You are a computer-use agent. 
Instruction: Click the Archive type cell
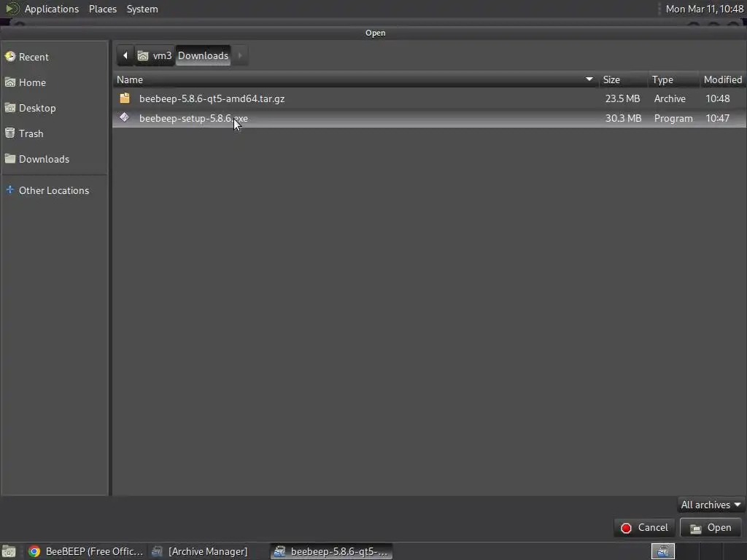670,98
